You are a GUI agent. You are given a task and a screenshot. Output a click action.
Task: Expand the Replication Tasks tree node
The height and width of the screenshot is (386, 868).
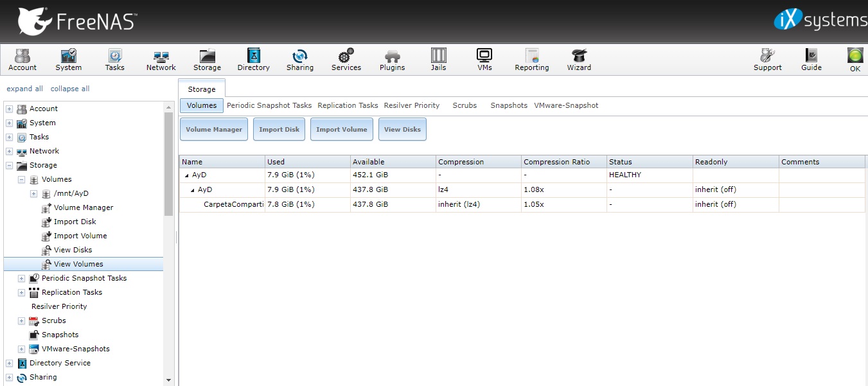(21, 292)
